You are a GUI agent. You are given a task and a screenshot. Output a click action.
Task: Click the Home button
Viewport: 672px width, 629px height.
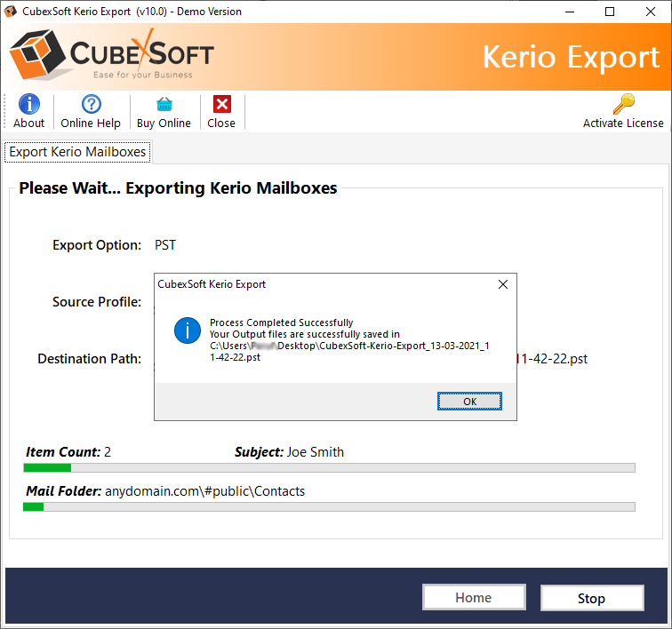(x=474, y=597)
